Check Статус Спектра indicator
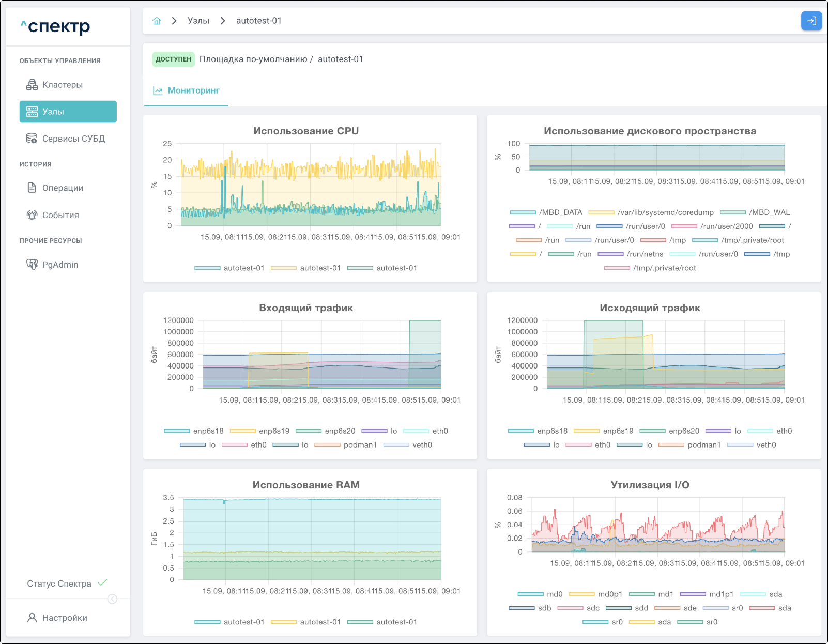Screen dimensions: 828x644 point(67,584)
